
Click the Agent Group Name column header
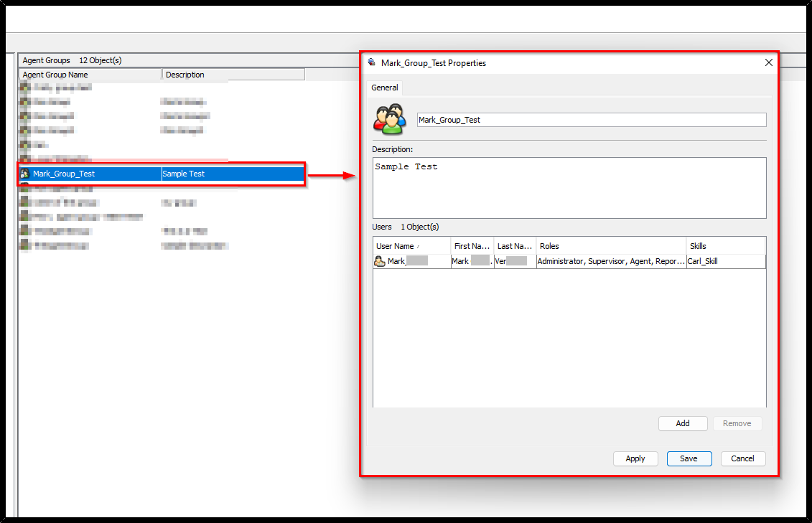(90, 75)
